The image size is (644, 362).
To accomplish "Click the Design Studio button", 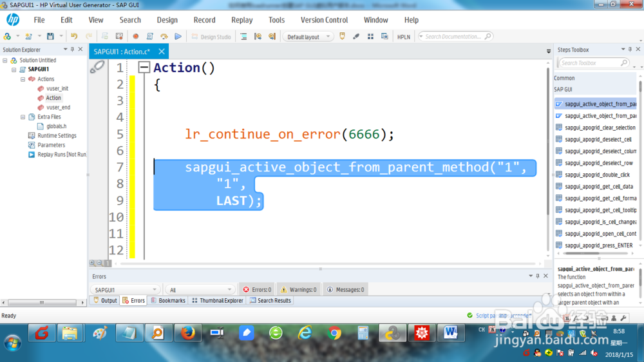I will click(211, 37).
